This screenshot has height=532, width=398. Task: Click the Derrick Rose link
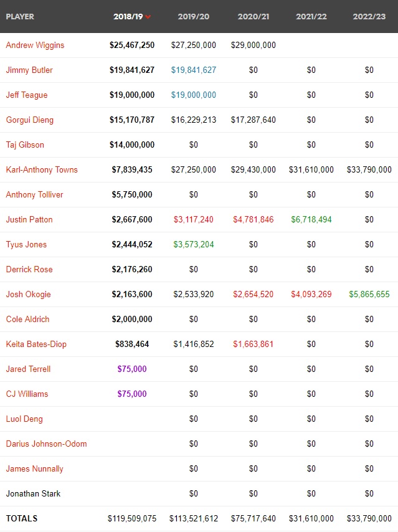[29, 269]
